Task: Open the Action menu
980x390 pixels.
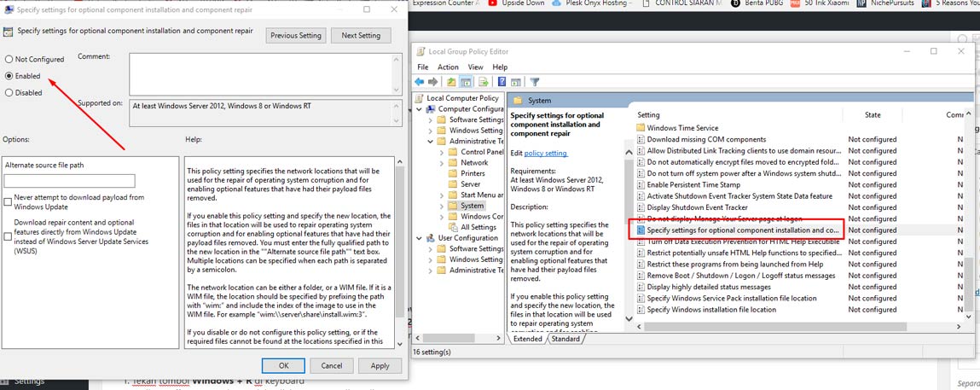Action: pyautogui.click(x=448, y=67)
